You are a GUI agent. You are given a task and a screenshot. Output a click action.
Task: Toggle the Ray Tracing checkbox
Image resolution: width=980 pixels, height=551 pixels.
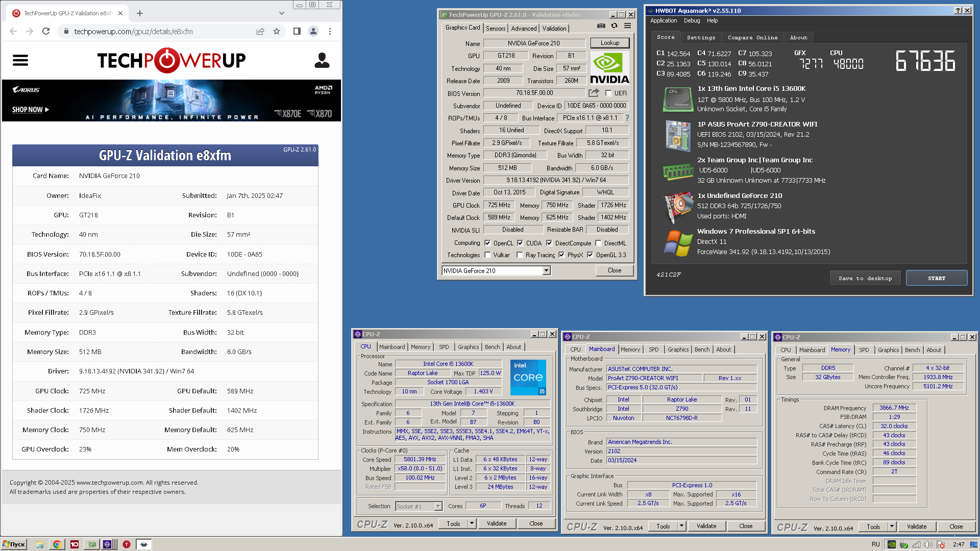(520, 255)
